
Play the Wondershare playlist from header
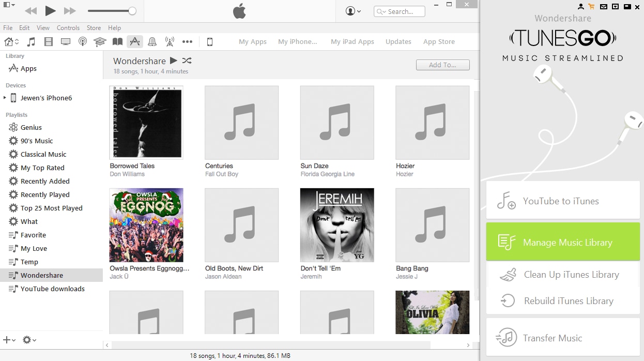point(174,61)
